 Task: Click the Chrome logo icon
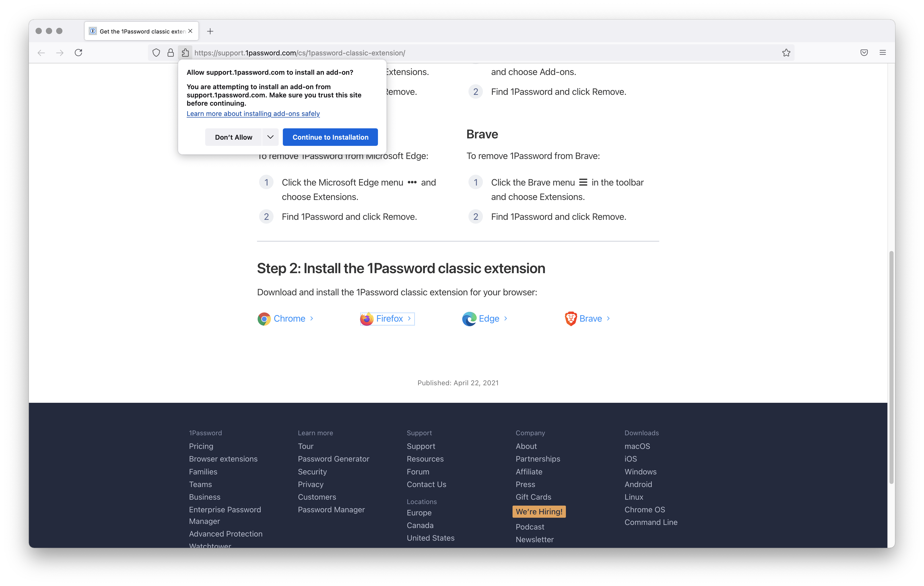click(264, 319)
